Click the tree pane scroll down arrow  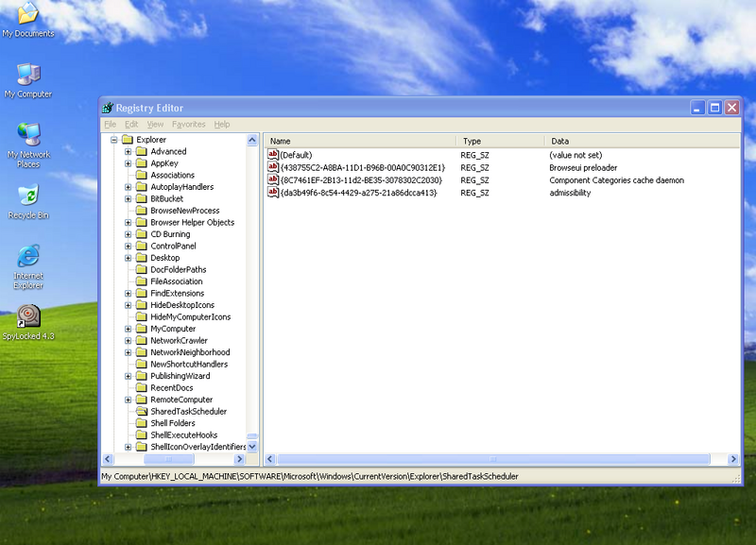(x=252, y=447)
